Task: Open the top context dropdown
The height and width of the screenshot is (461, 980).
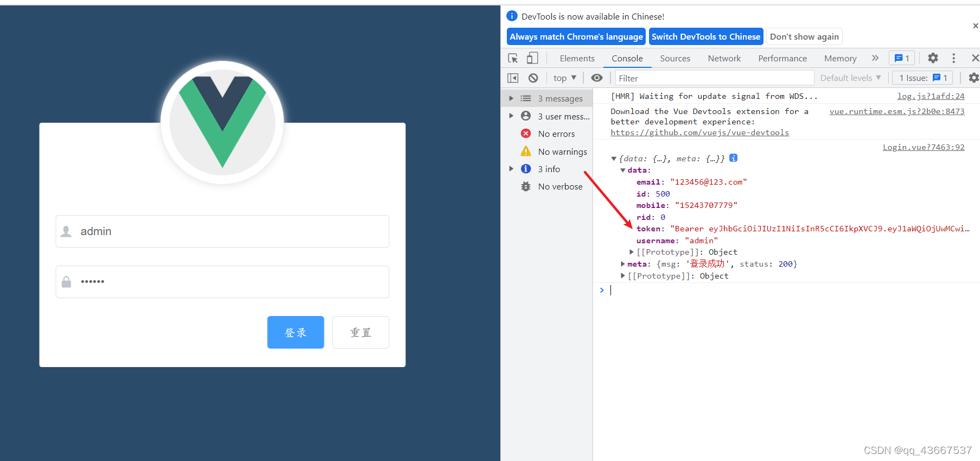Action: click(565, 78)
